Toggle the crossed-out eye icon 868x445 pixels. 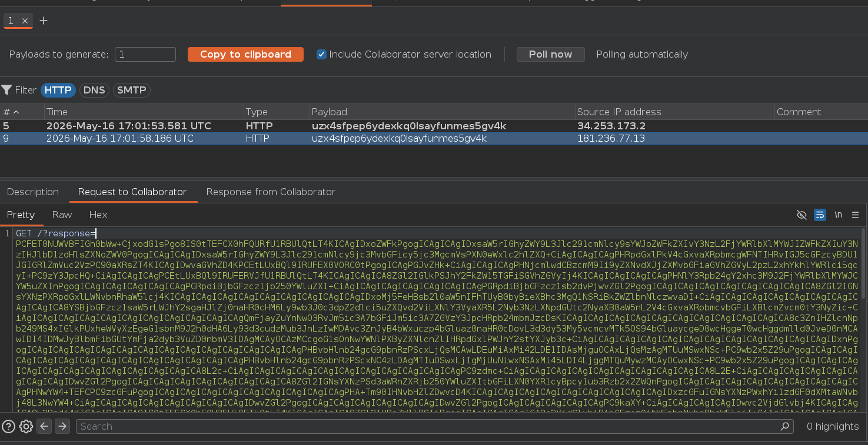tap(802, 215)
